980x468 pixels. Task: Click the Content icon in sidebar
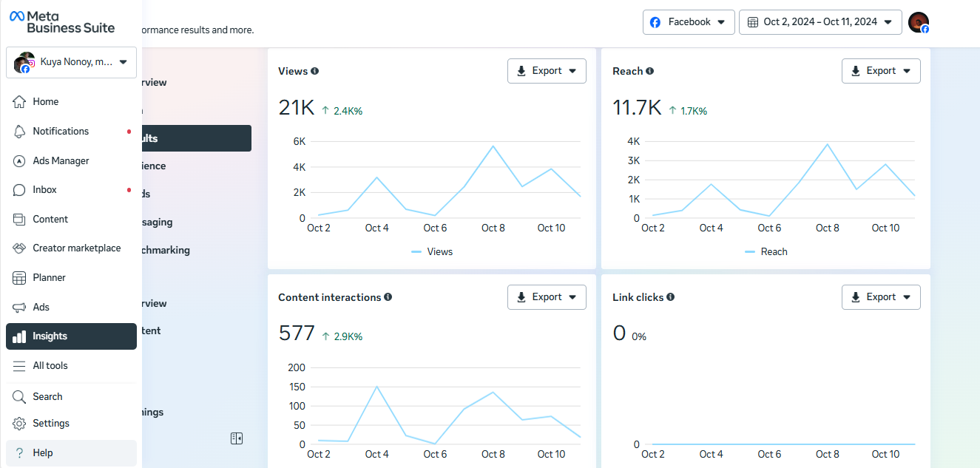tap(19, 219)
